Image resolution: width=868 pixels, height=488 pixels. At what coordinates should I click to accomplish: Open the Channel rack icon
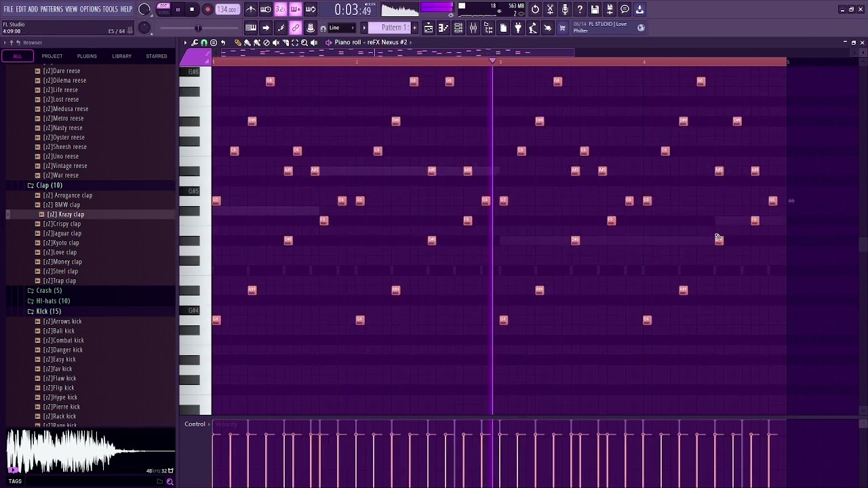(458, 28)
